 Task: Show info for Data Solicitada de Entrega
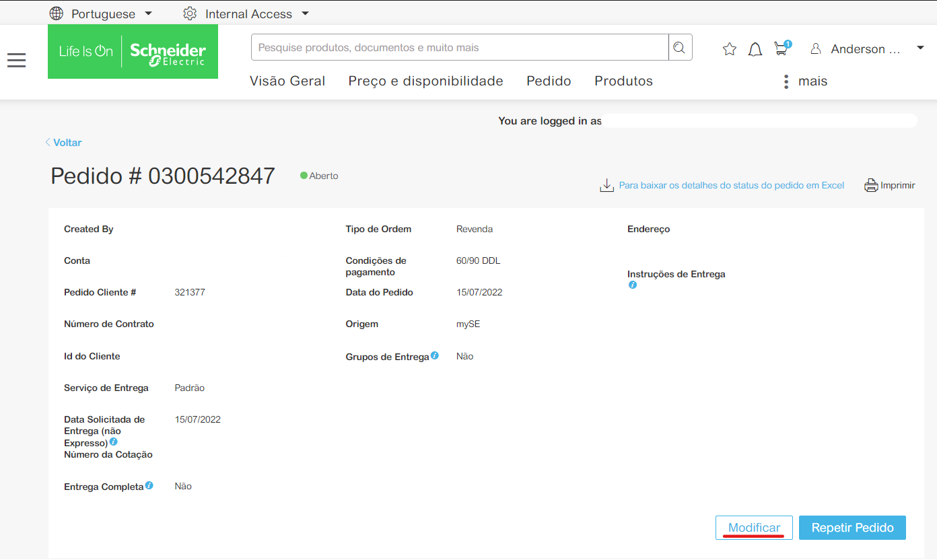pos(113,442)
